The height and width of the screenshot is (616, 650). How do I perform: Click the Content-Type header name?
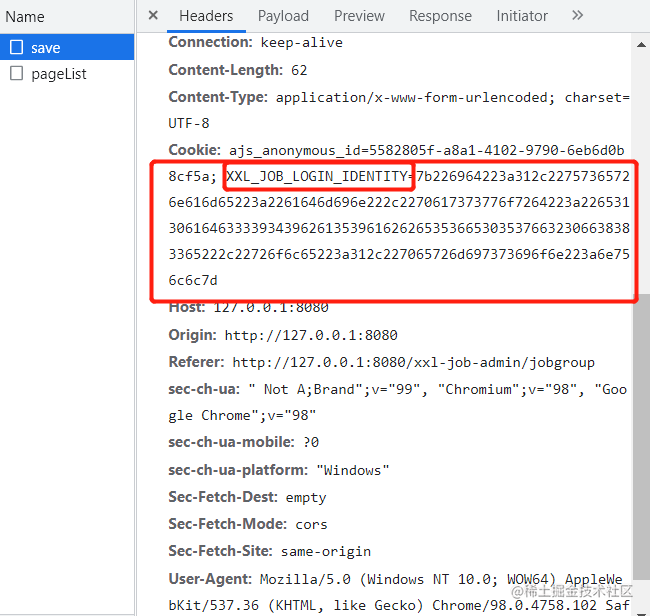218,97
